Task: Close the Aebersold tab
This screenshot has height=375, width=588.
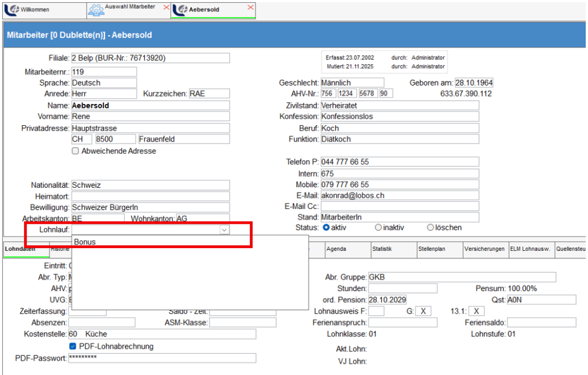Action: pyautogui.click(x=250, y=7)
